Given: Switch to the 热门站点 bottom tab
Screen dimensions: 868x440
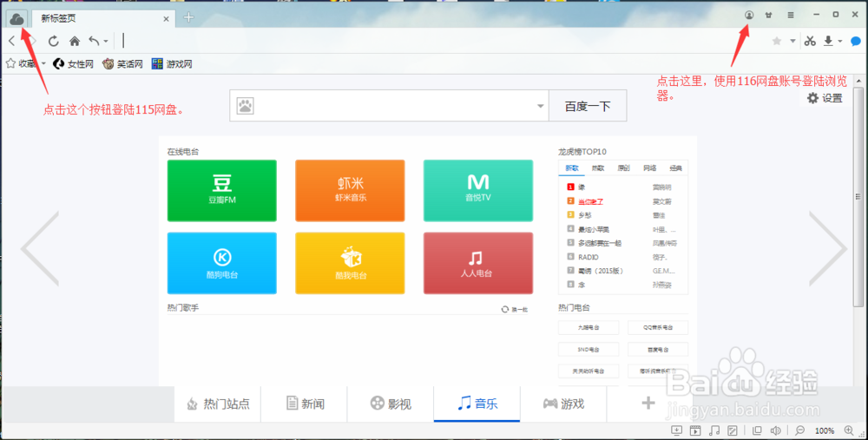Looking at the screenshot, I should click(218, 404).
